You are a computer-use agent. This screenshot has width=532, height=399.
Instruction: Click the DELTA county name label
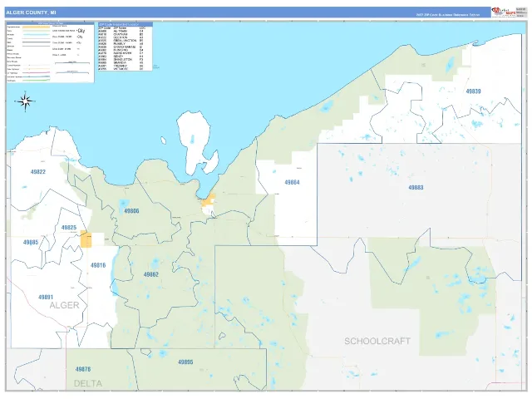point(88,384)
